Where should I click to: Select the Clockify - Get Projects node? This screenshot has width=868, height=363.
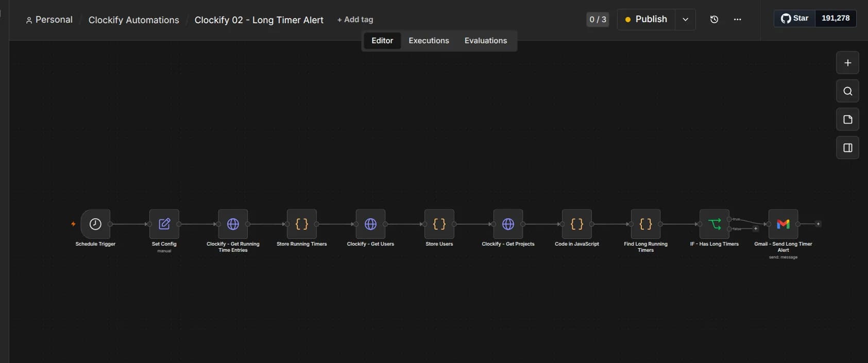point(508,224)
